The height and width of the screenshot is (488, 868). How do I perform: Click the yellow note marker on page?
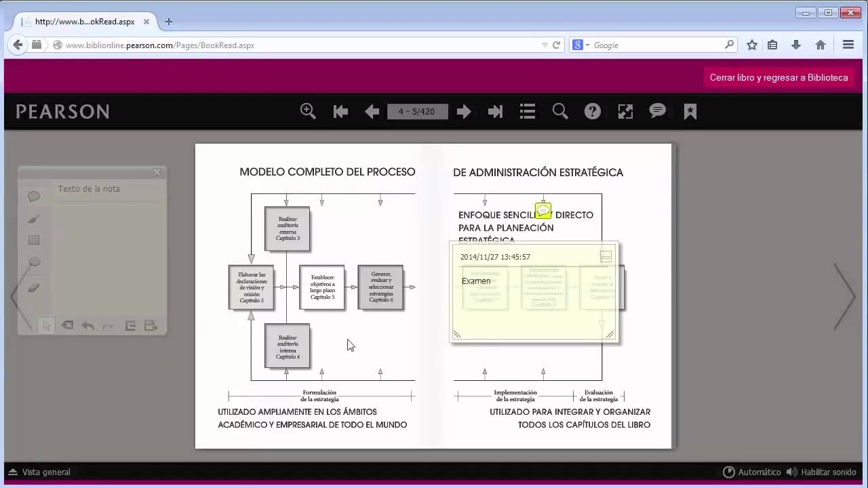click(x=543, y=210)
